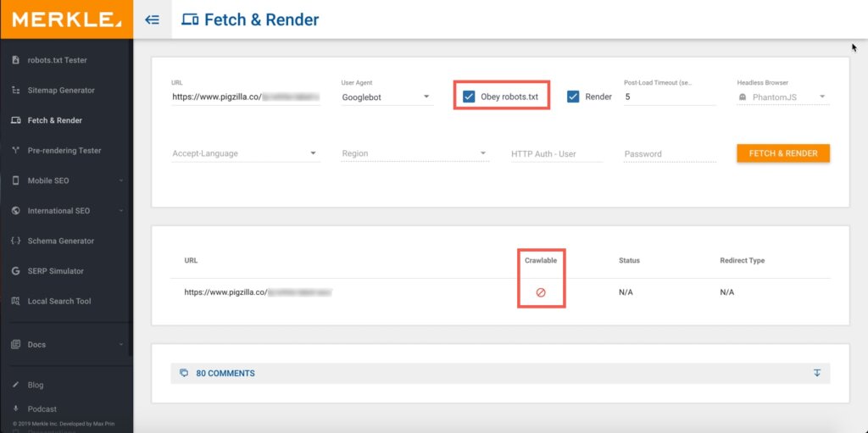This screenshot has height=433, width=868.
Task: Expand the Mobile SEO menu
Action: [66, 180]
